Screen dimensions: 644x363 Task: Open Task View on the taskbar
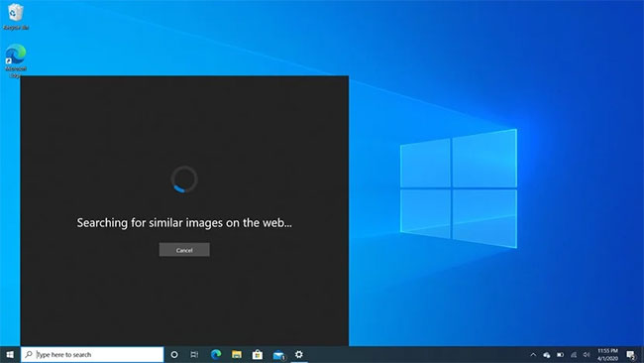coord(194,354)
